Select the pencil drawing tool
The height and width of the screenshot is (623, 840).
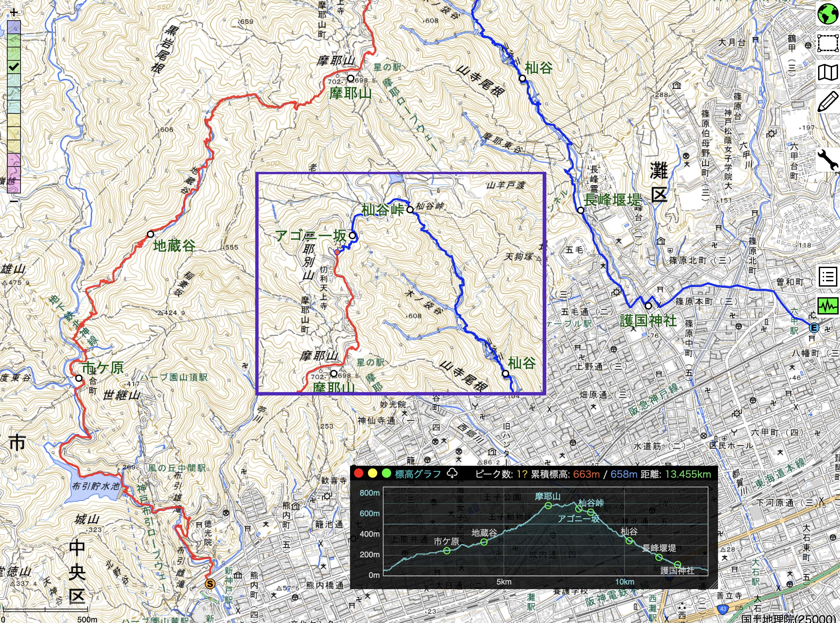click(827, 102)
